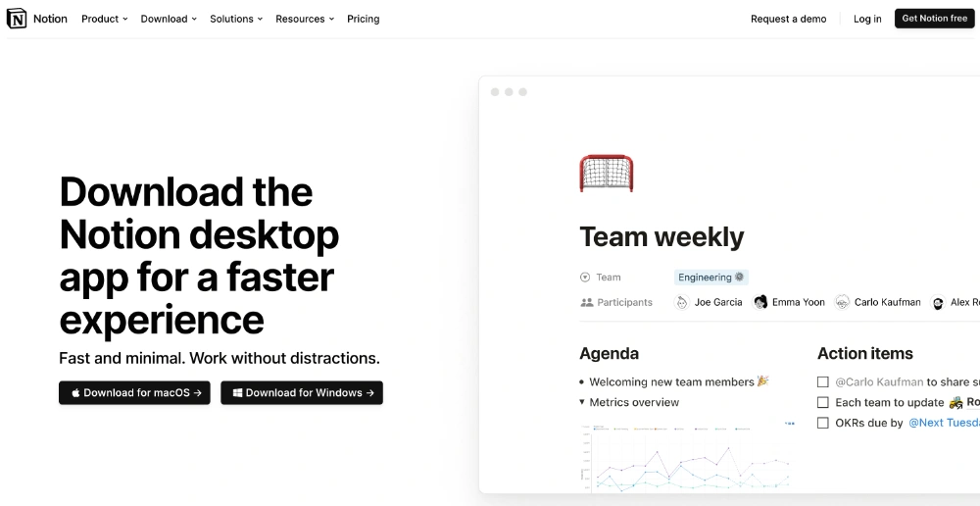Click the Alex participant avatar
The width and height of the screenshot is (980, 506).
tap(938, 303)
